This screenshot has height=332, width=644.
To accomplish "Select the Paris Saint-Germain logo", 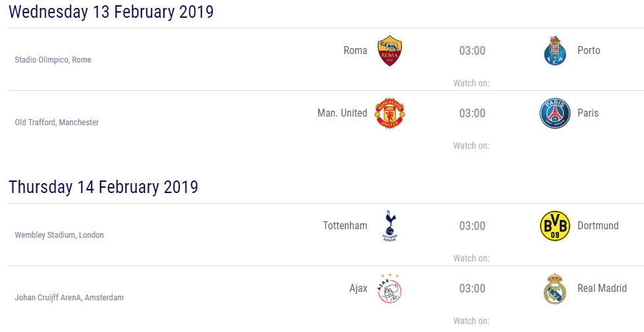I will [555, 113].
